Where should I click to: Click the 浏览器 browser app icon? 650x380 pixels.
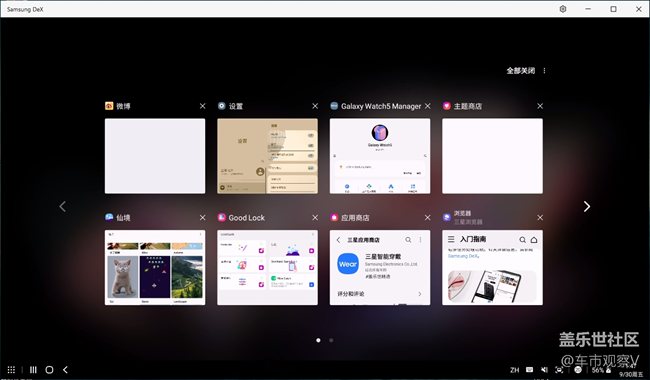point(446,217)
